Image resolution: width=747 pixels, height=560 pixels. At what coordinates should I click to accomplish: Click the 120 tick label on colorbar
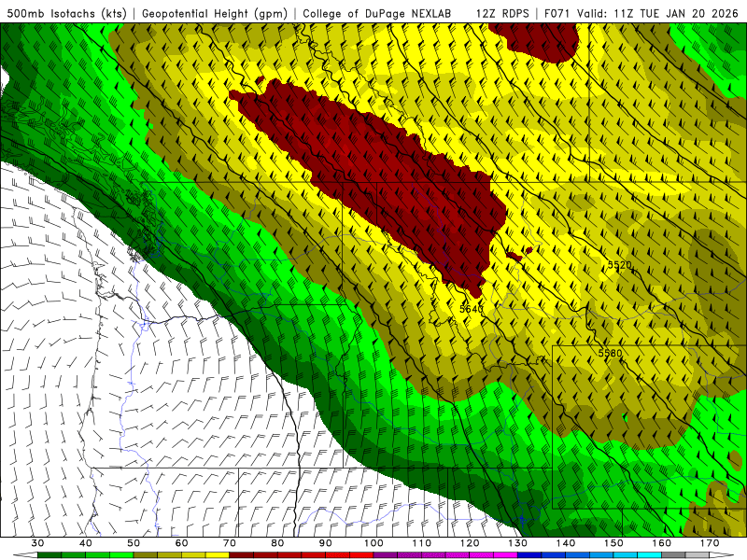pos(470,543)
